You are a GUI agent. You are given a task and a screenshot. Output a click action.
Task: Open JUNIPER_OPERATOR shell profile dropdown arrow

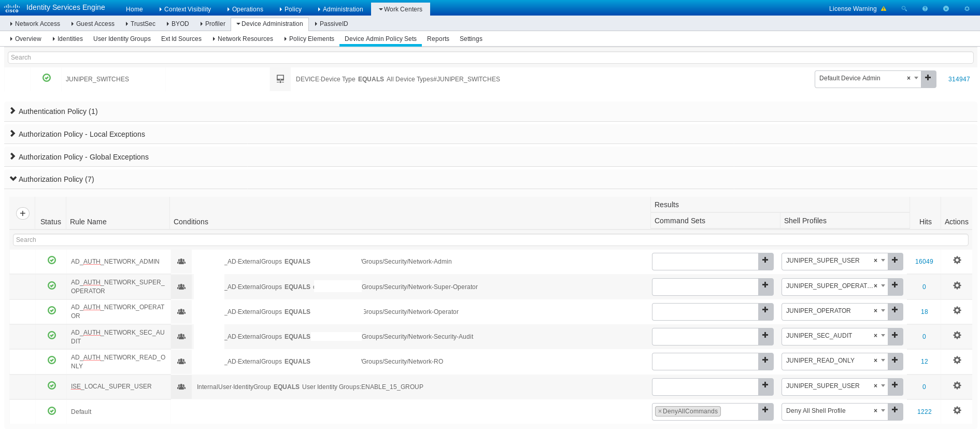883,311
